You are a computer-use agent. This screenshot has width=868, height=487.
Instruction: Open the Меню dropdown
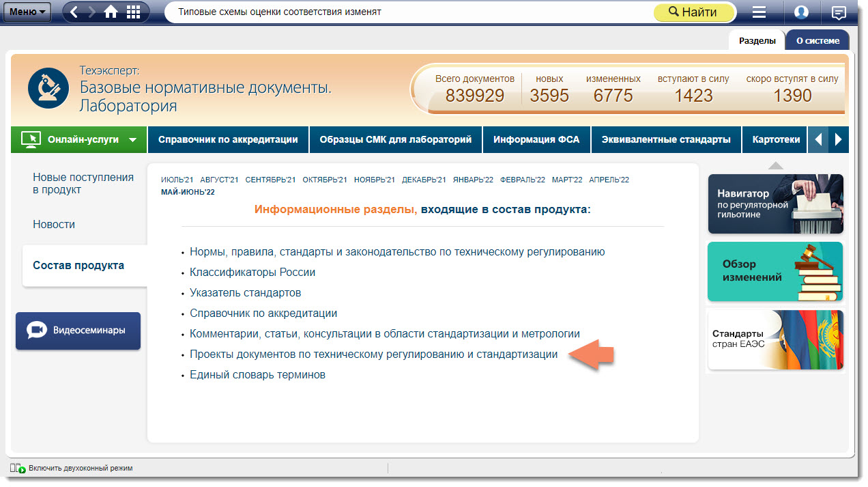point(28,12)
